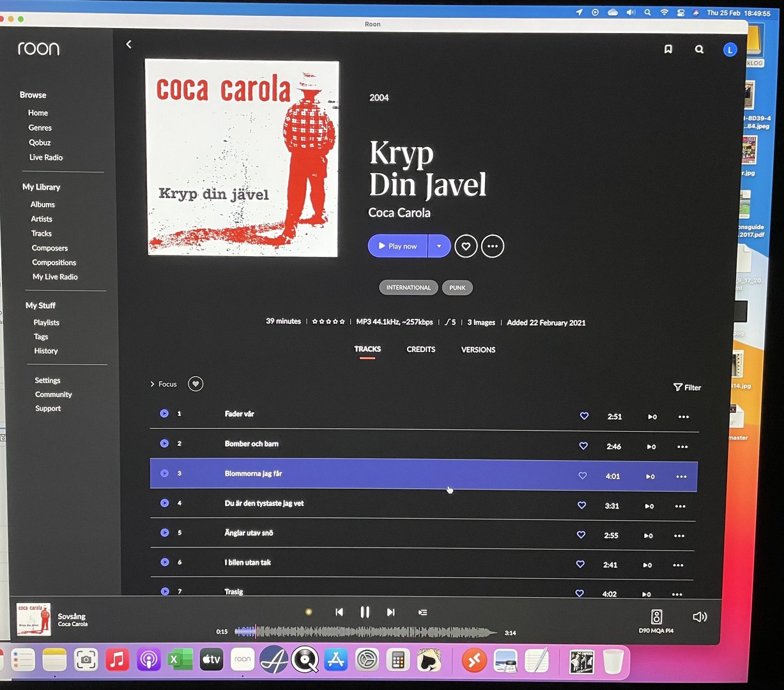Show the signal path quality dot
The height and width of the screenshot is (690, 784).
click(x=309, y=612)
